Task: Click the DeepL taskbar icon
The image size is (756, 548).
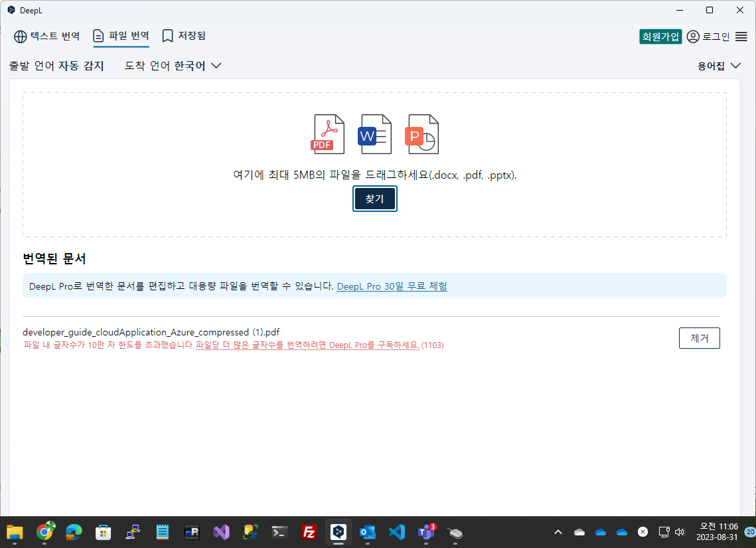Action: (x=339, y=532)
